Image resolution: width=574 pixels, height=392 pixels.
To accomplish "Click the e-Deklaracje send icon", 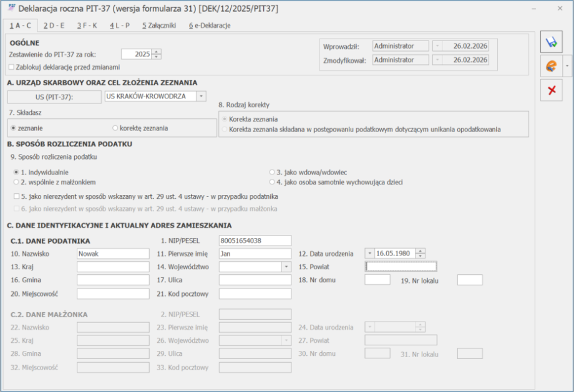I will [551, 66].
